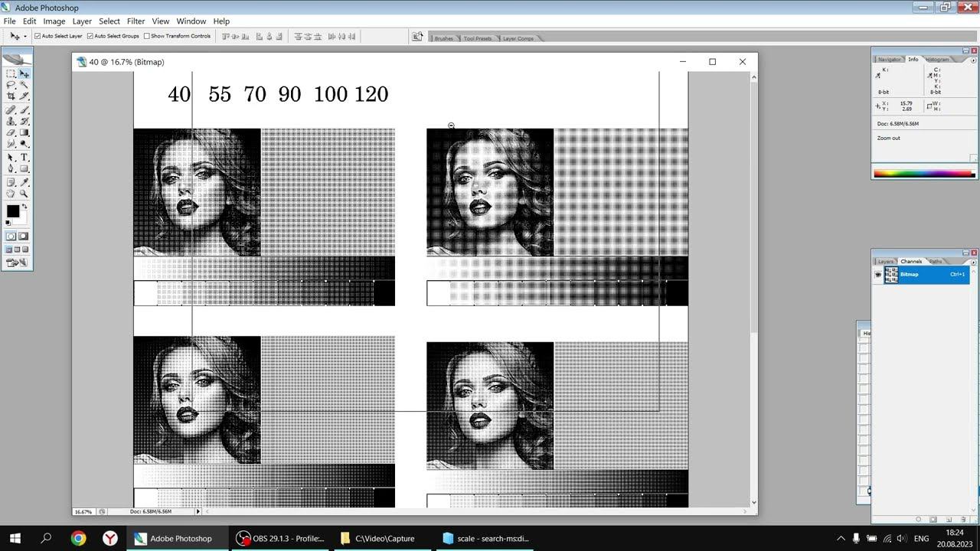
Task: Hide the Bitmap channel eye icon
Action: [x=878, y=274]
